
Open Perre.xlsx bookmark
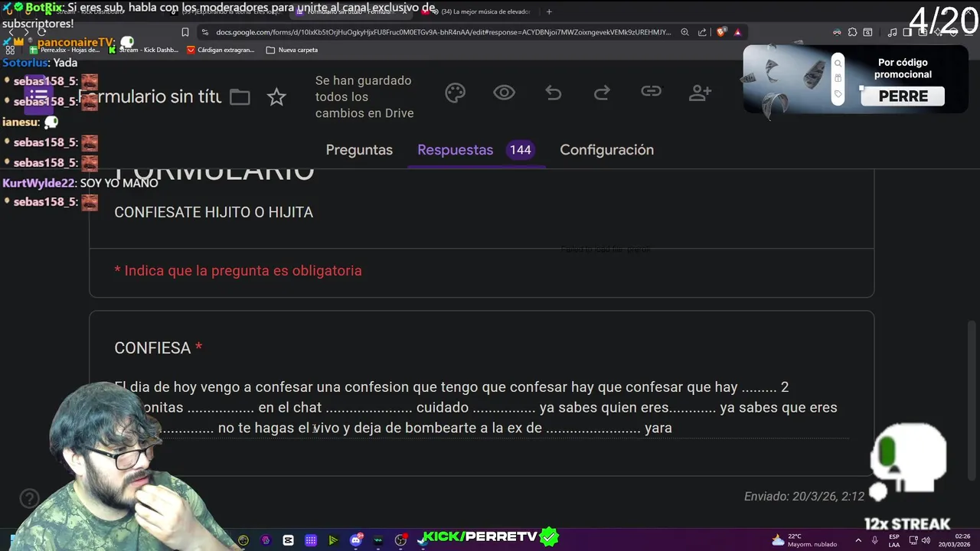[66, 50]
